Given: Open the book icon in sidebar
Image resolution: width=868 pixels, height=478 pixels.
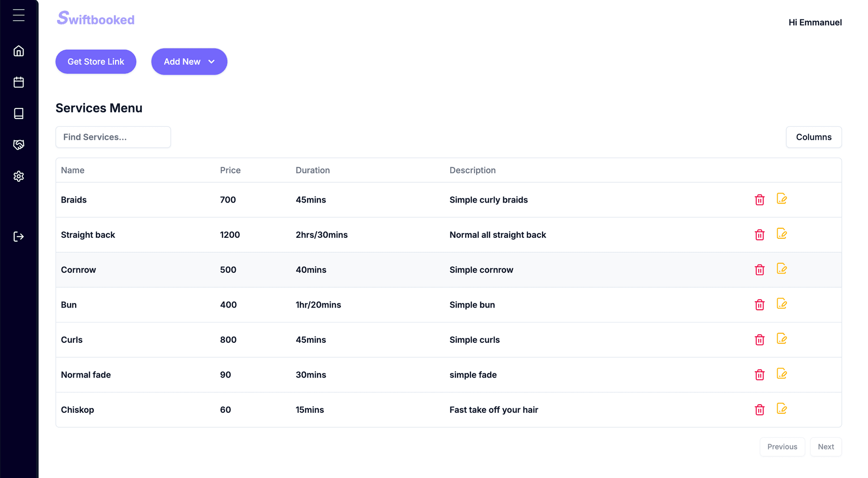Looking at the screenshot, I should point(19,114).
